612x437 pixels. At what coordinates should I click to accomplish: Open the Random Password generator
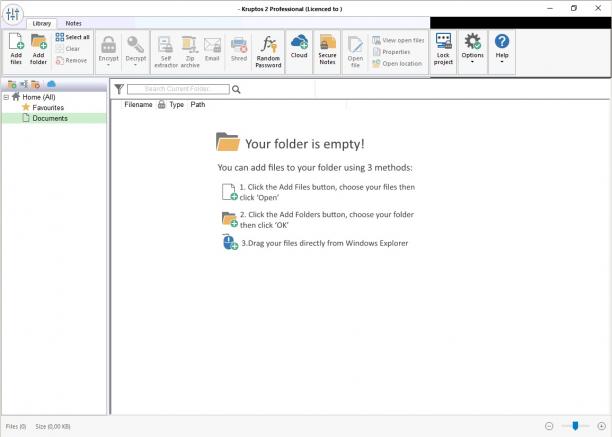[x=269, y=52]
